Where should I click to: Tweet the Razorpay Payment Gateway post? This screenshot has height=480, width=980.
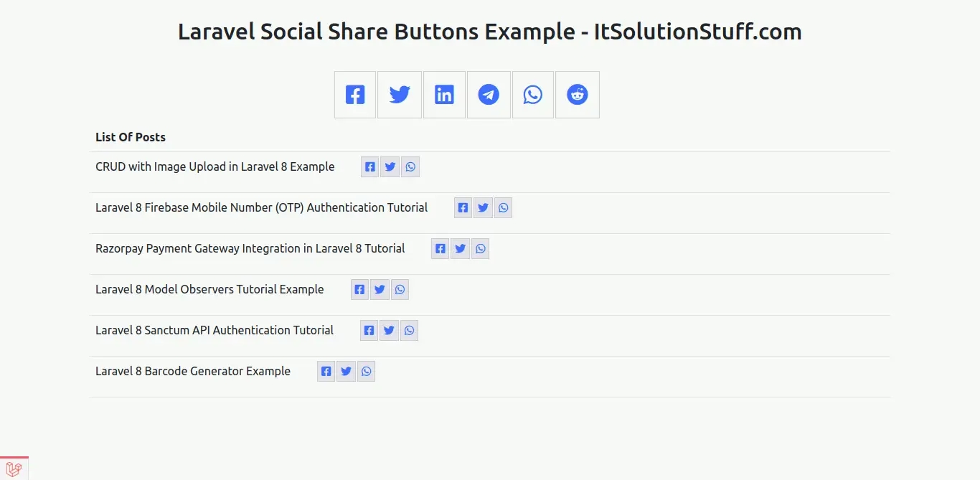click(x=461, y=249)
